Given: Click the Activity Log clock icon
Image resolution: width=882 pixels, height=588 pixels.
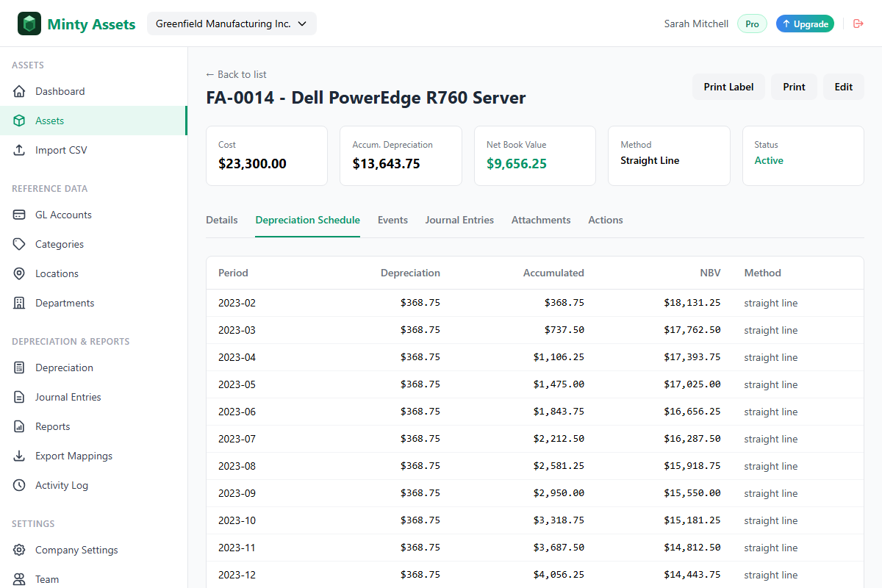Looking at the screenshot, I should (20, 485).
